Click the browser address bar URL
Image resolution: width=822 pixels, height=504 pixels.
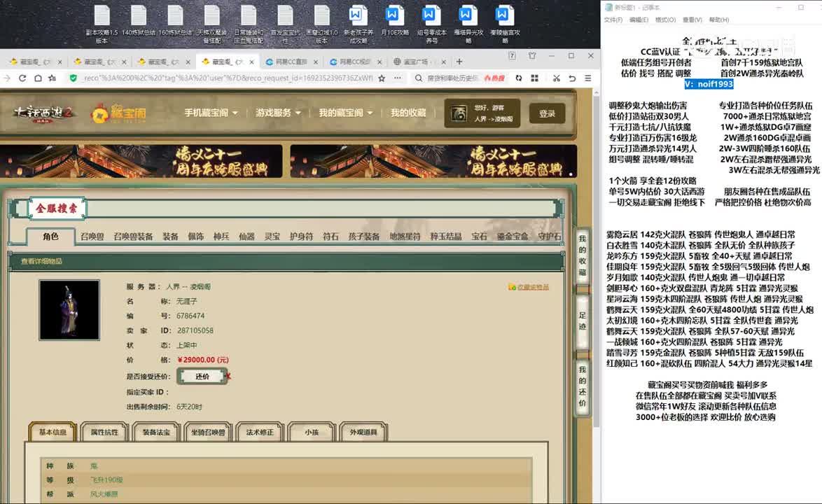pyautogui.click(x=228, y=78)
